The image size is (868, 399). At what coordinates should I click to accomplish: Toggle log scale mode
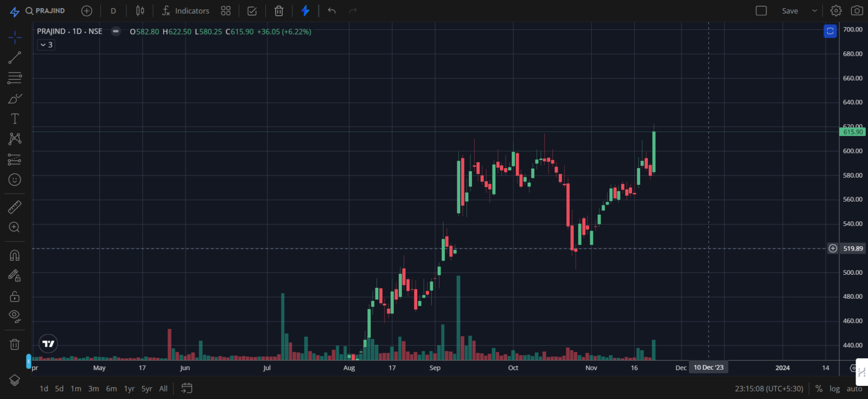[834, 389]
